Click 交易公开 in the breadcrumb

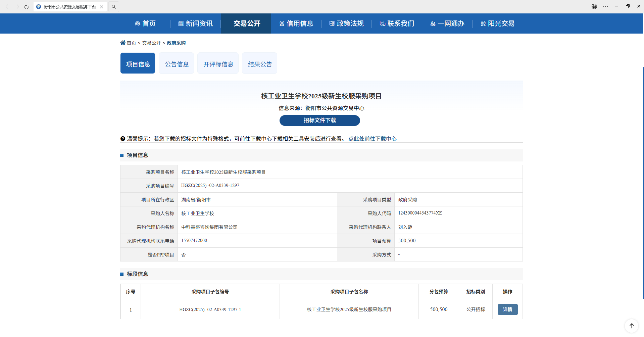tap(151, 43)
